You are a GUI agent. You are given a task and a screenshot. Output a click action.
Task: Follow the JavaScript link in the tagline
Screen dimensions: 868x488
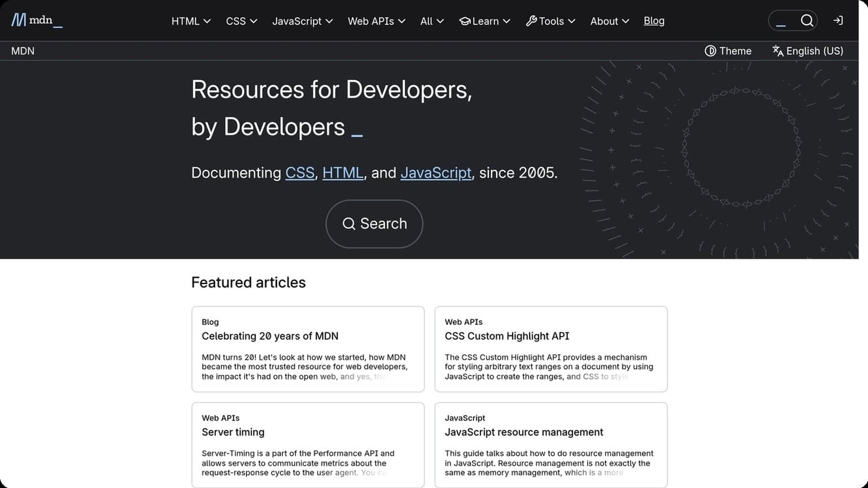click(x=436, y=173)
